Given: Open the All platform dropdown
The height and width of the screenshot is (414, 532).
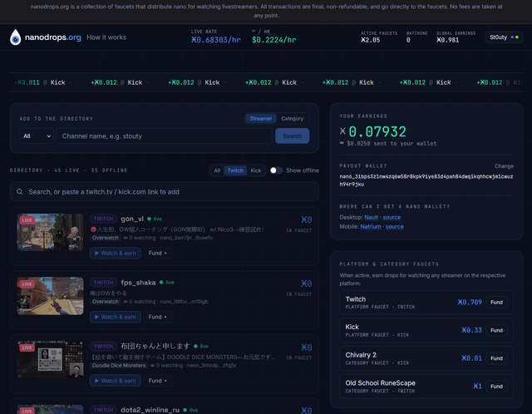Looking at the screenshot, I should tap(37, 136).
